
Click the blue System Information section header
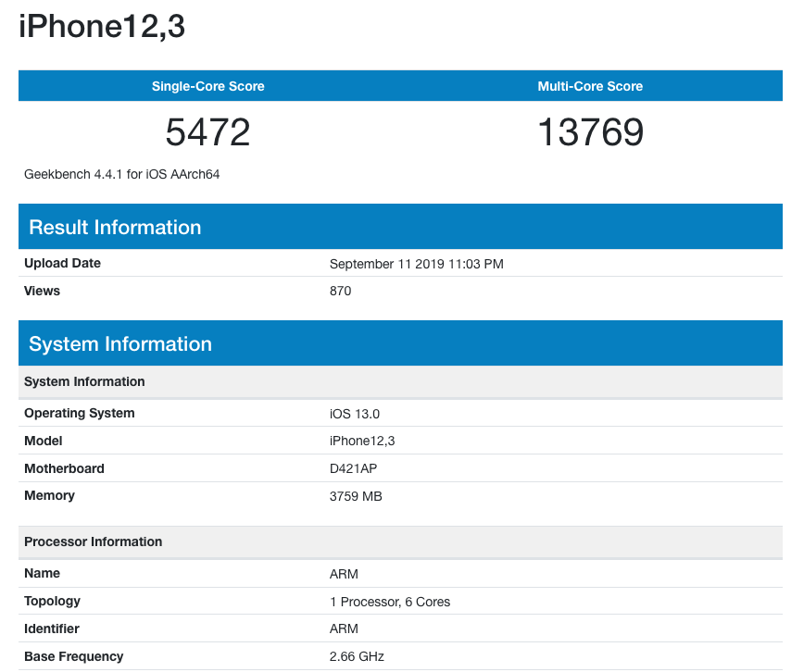click(x=400, y=342)
